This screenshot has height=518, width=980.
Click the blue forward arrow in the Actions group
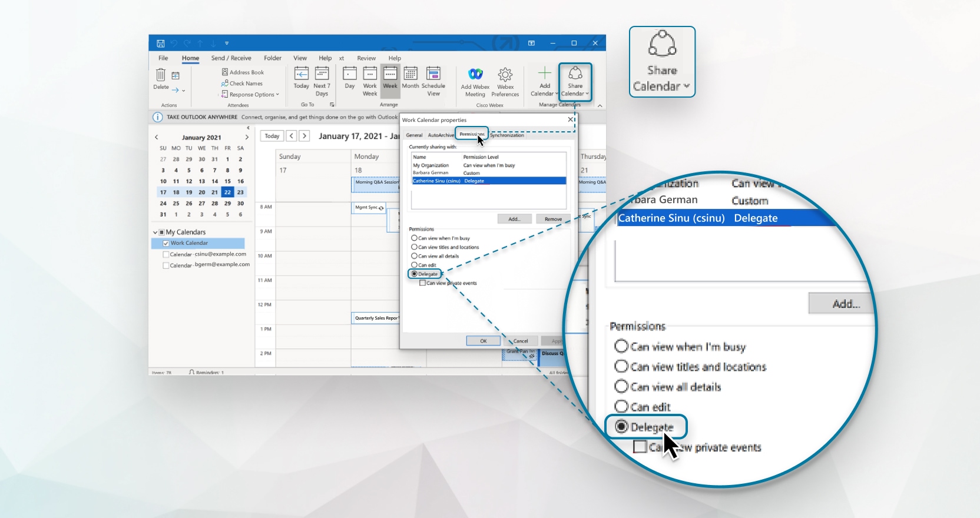point(175,90)
